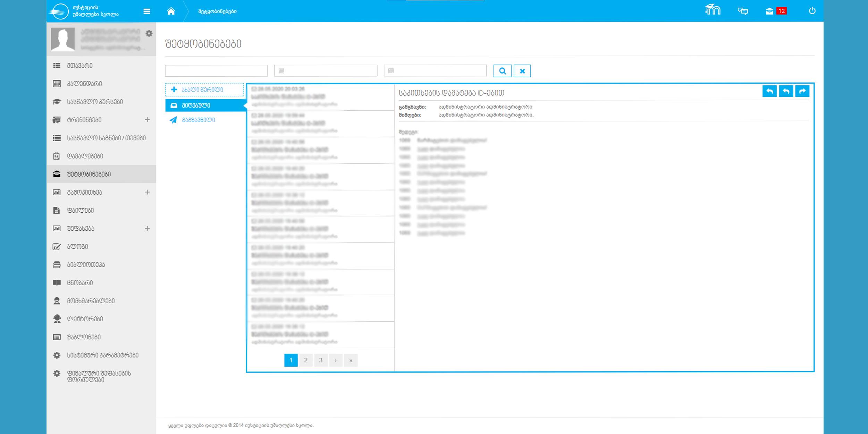The width and height of the screenshot is (868, 434).
Task: Click the school logo in header
Action: 59,11
